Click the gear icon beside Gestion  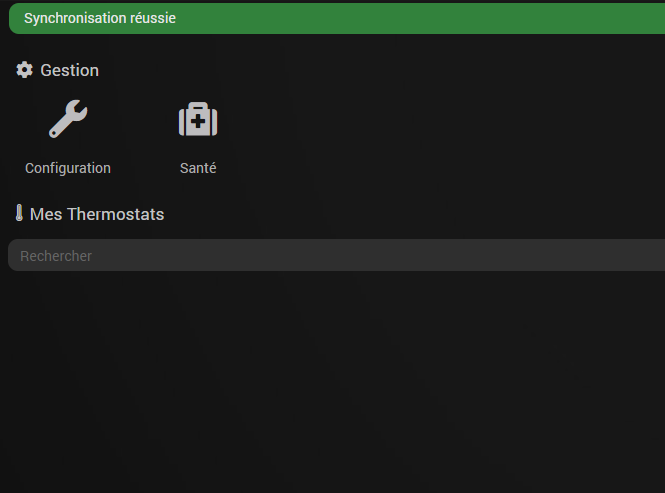24,70
